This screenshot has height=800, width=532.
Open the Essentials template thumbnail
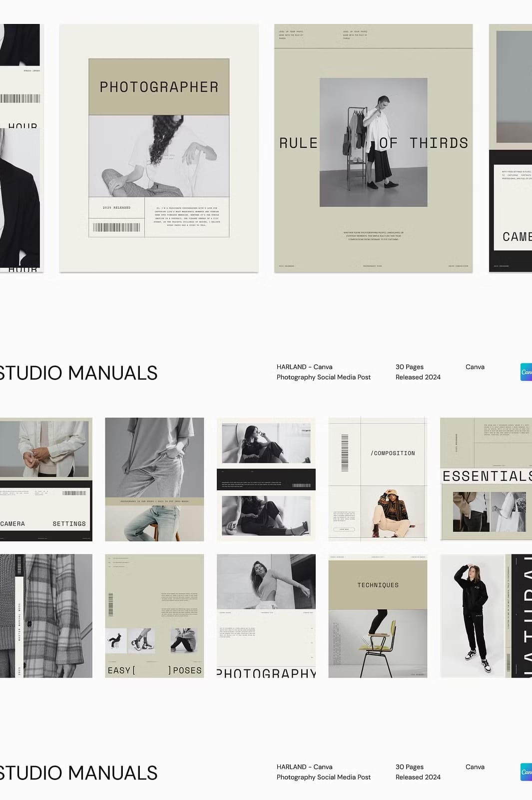[486, 479]
